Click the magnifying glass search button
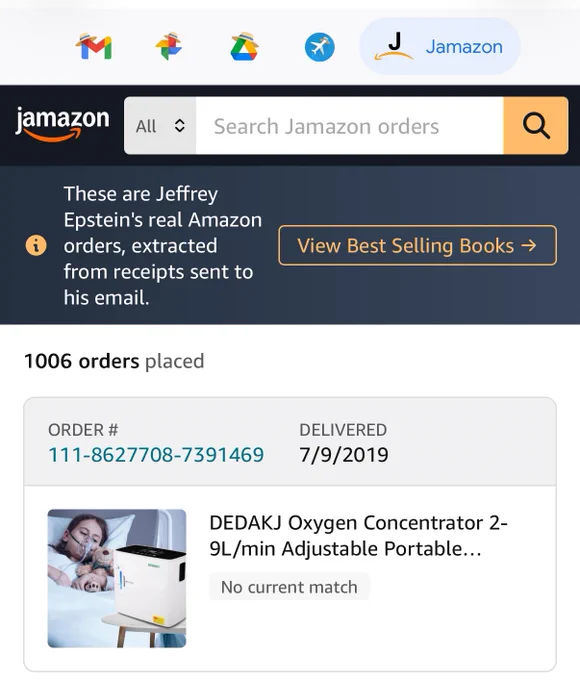Viewport: 580px width, 680px height. click(x=536, y=126)
